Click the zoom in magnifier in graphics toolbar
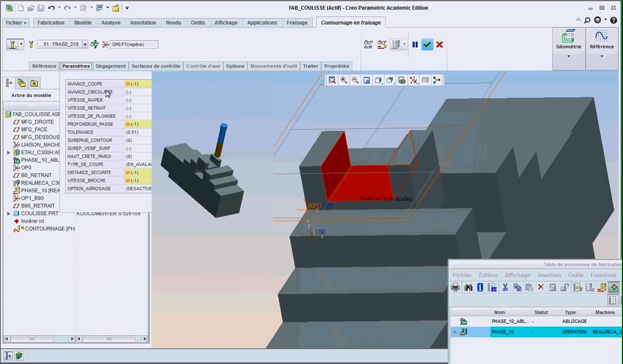623x364 pixels. click(x=343, y=80)
